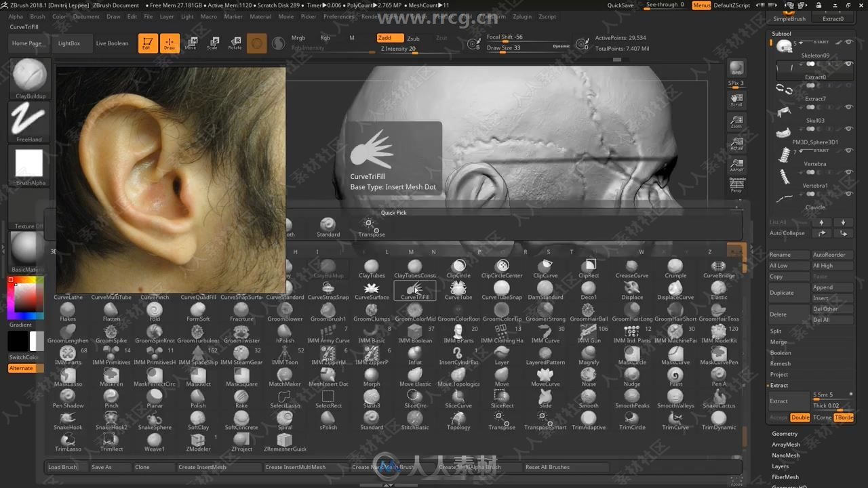
Task: Toggle the Mrgb paint mode
Action: (x=298, y=38)
